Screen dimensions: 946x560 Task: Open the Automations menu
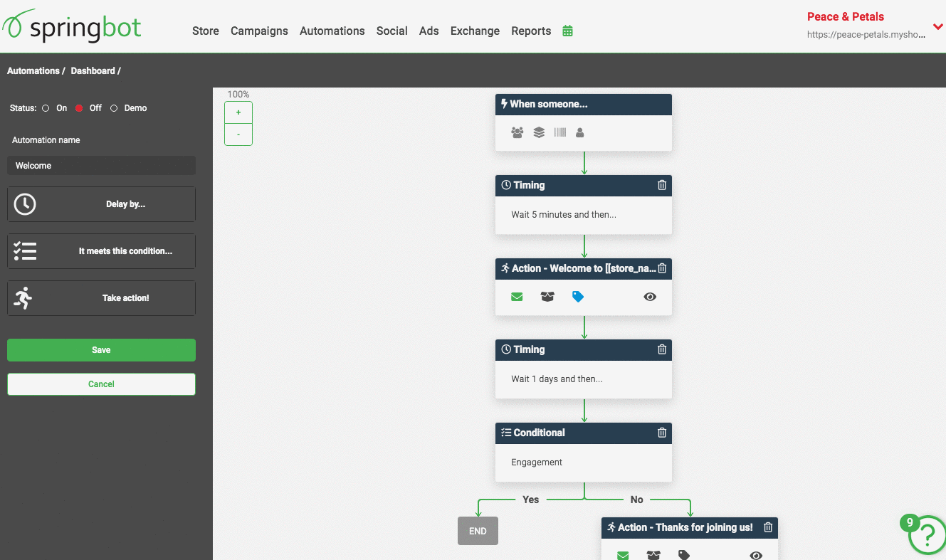point(332,31)
